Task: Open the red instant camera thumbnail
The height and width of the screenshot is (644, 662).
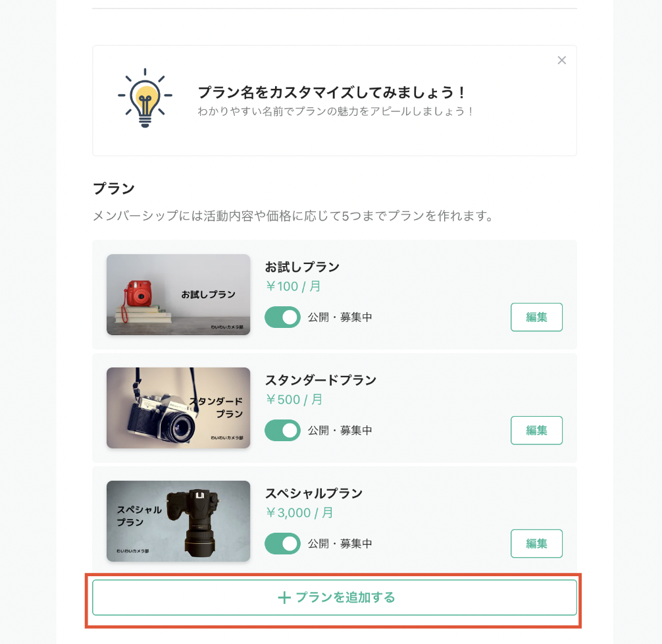Action: [178, 294]
